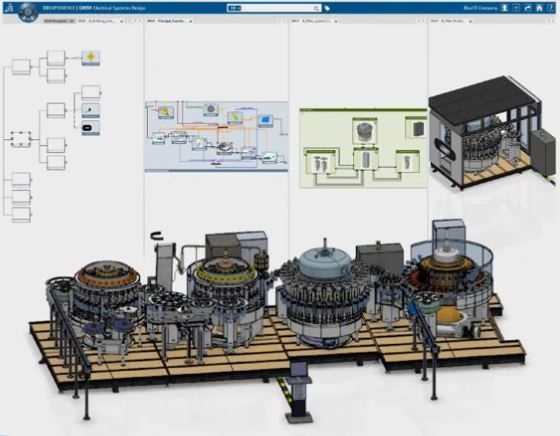Click the 3DS logo icon

[9, 7]
